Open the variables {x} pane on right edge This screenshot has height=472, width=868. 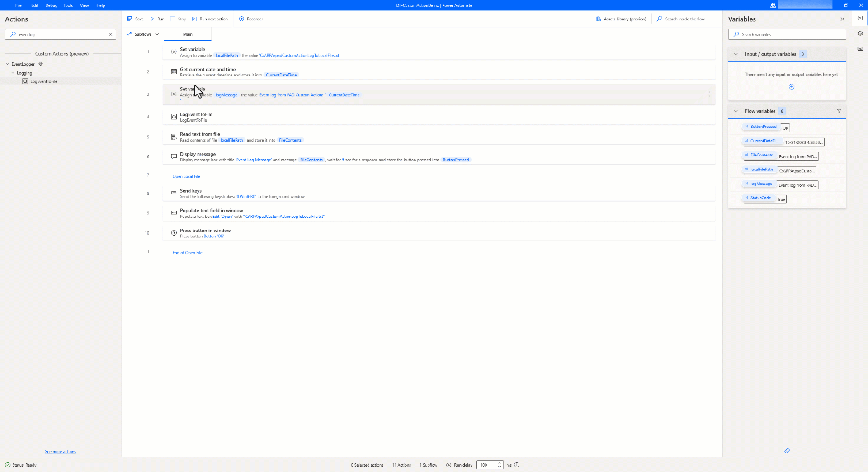click(861, 19)
